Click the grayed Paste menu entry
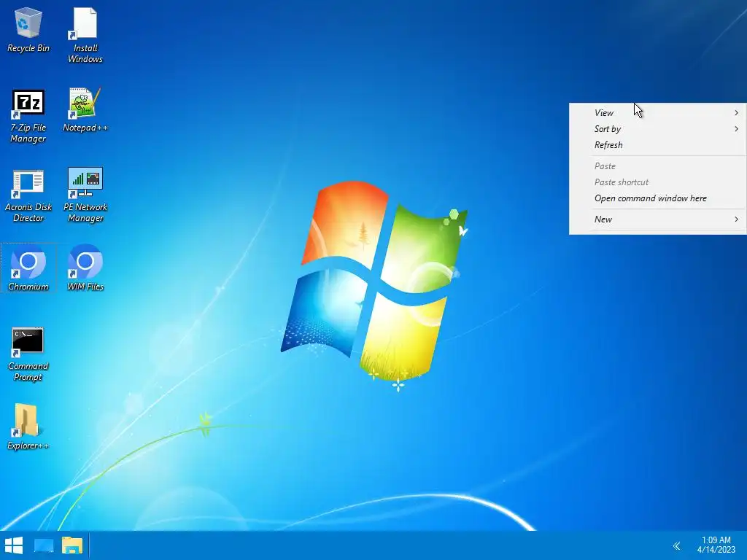The width and height of the screenshot is (747, 560). point(657,166)
